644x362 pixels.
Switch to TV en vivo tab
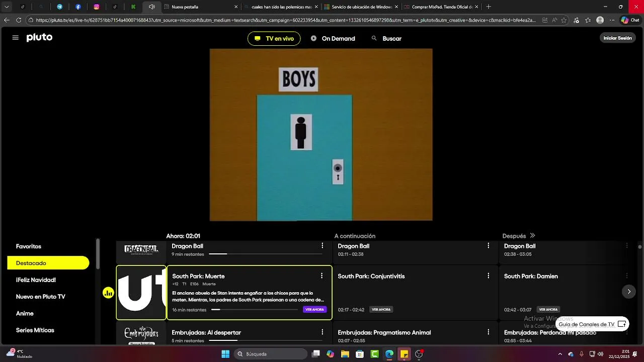274,39
